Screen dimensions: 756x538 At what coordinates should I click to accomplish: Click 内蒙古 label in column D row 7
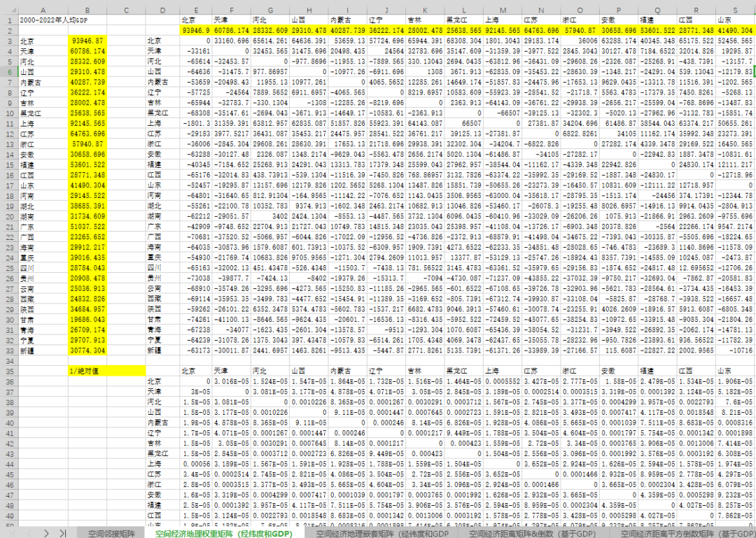162,82
